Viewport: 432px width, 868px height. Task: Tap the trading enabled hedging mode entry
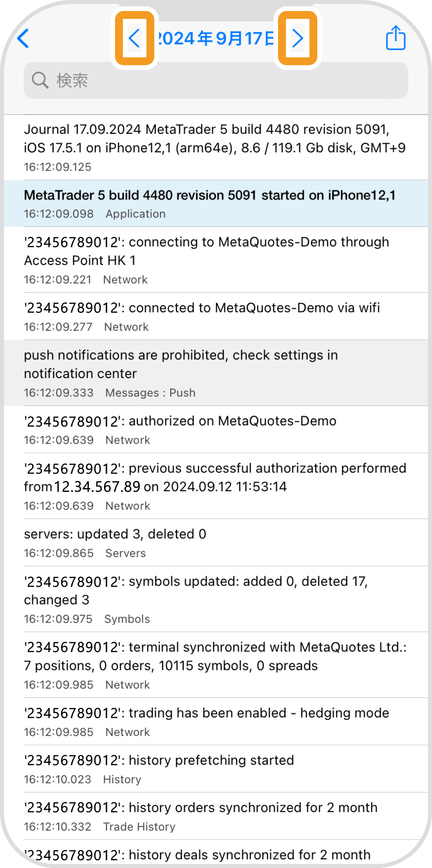[216, 722]
